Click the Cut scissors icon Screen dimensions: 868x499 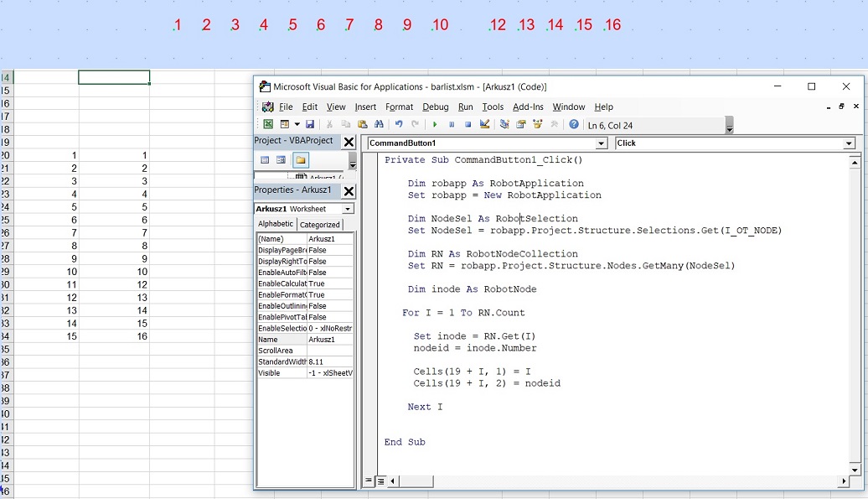[x=329, y=125]
